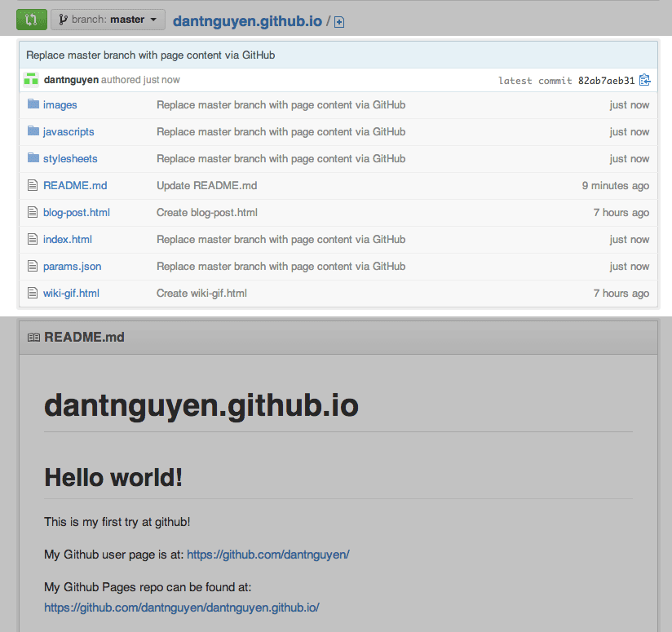Open wiki-gif.html
Viewport: 672px width, 632px height.
point(72,293)
